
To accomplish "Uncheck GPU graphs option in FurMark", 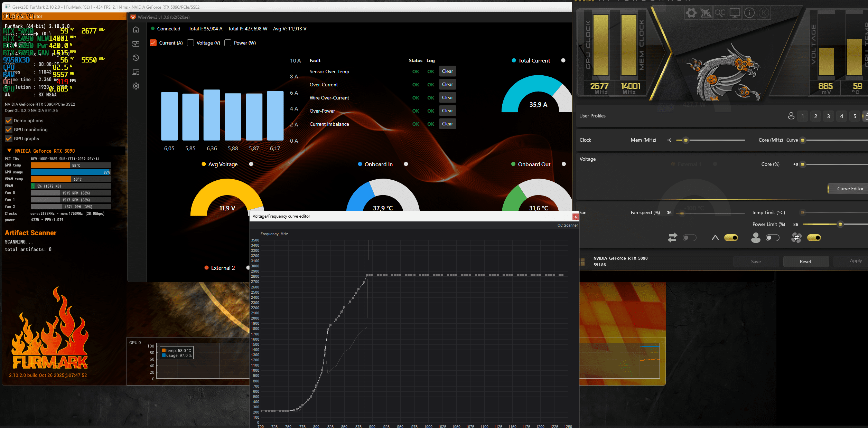I will pyautogui.click(x=9, y=139).
